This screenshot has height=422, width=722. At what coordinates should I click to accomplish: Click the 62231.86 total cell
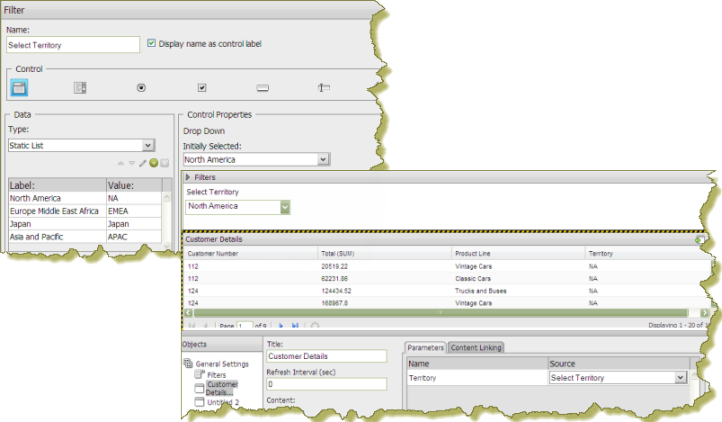[334, 279]
